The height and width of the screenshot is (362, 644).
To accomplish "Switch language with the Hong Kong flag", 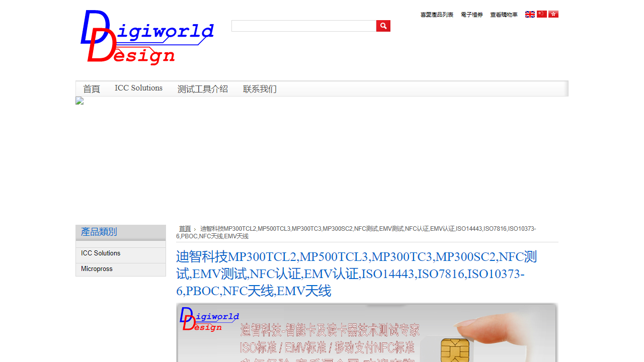I will 553,14.
